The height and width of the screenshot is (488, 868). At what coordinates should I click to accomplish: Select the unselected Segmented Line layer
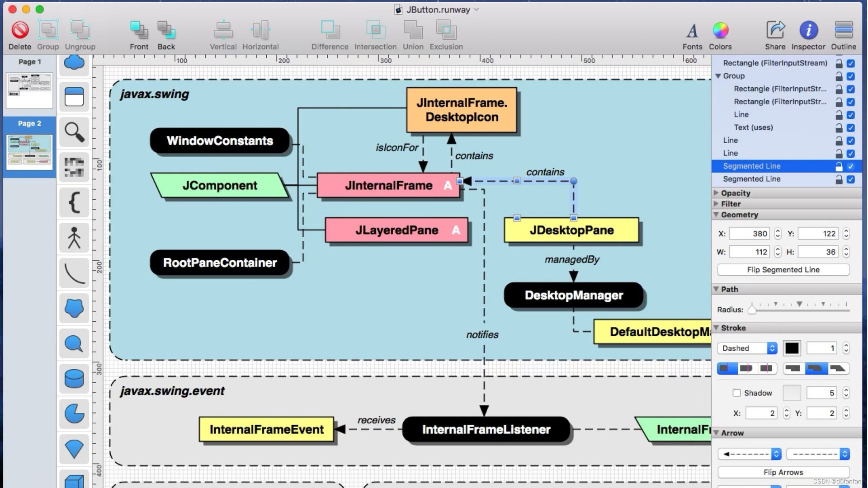[x=751, y=179]
